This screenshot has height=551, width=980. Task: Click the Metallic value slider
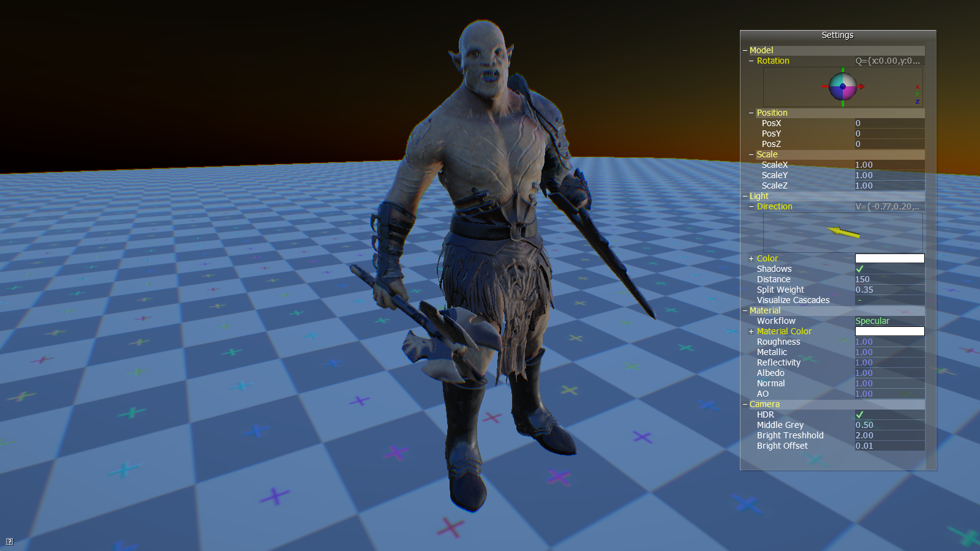coord(890,352)
